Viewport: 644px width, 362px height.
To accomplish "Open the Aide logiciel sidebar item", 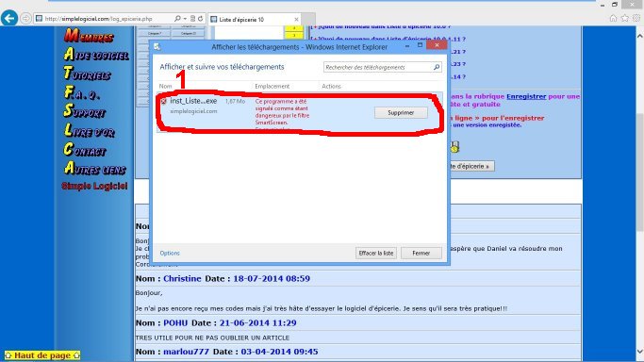I will click(x=96, y=54).
